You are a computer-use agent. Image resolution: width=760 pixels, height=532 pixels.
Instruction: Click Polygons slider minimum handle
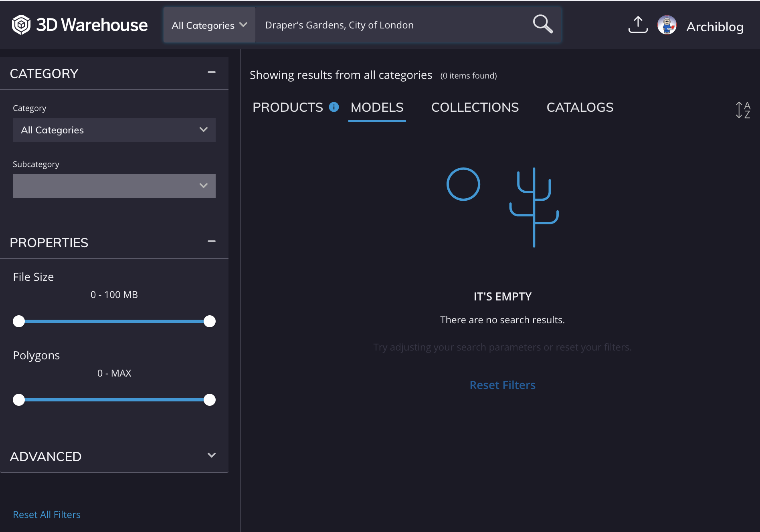coord(19,400)
